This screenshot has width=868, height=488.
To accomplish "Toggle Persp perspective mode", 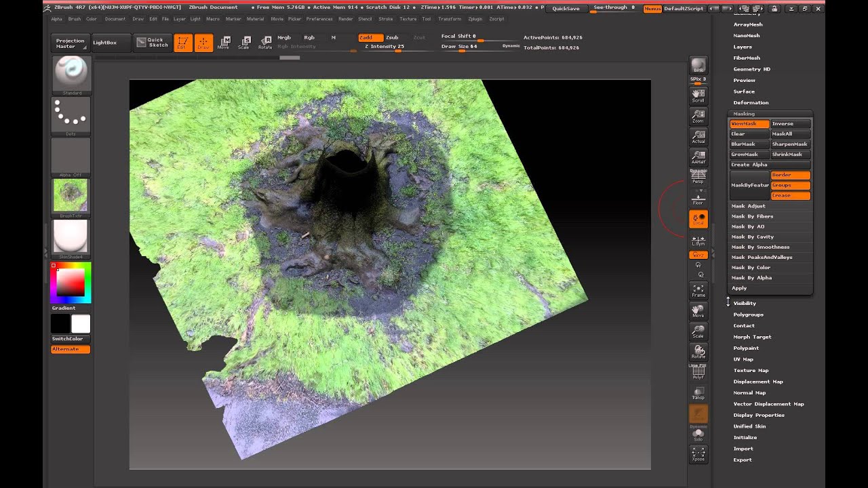I will click(x=698, y=178).
